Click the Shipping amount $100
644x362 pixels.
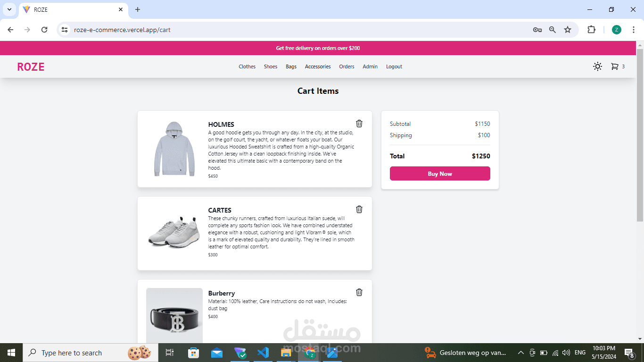(x=484, y=135)
